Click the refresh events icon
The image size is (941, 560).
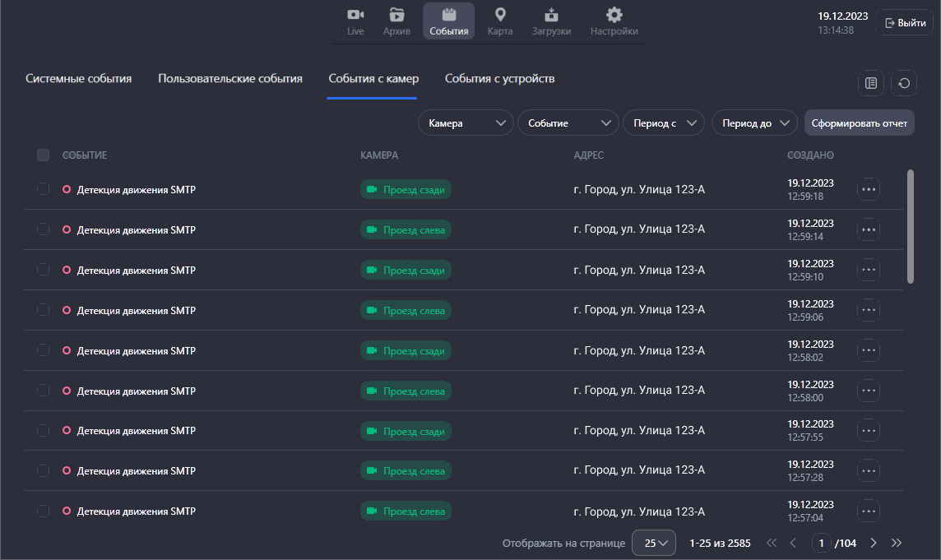click(x=904, y=83)
